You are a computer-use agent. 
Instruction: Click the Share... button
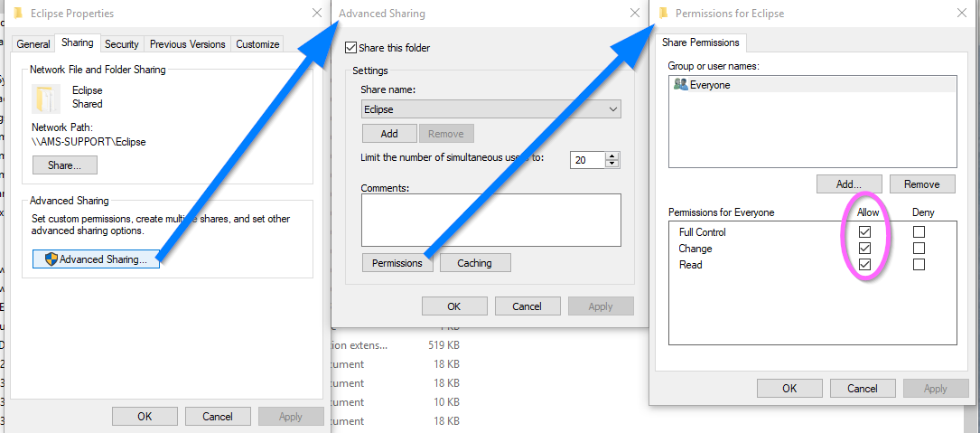tap(65, 165)
